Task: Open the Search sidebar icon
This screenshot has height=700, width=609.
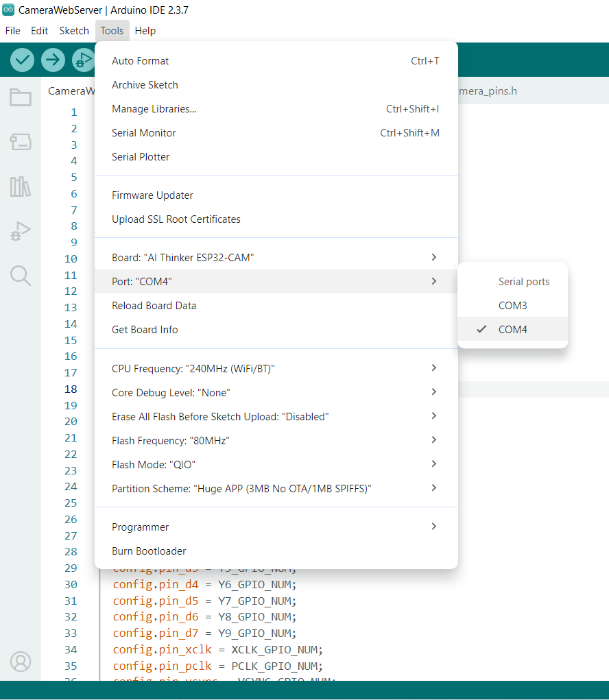Action: pyautogui.click(x=21, y=276)
